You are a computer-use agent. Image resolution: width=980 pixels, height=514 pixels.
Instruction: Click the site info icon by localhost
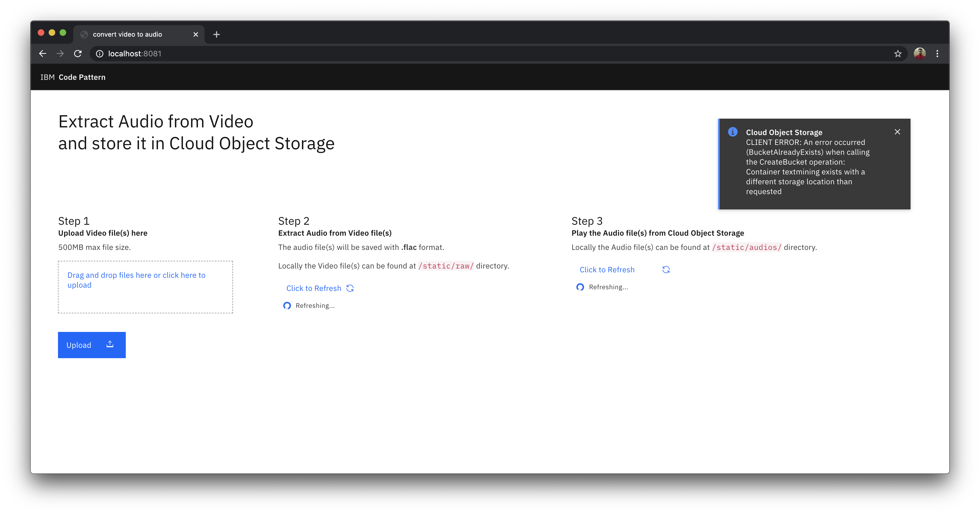(100, 54)
